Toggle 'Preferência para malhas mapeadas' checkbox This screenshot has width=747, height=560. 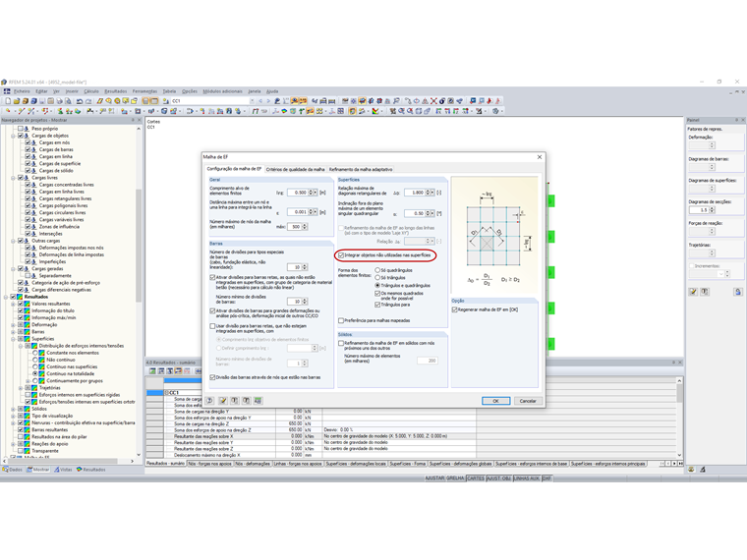coord(341,320)
